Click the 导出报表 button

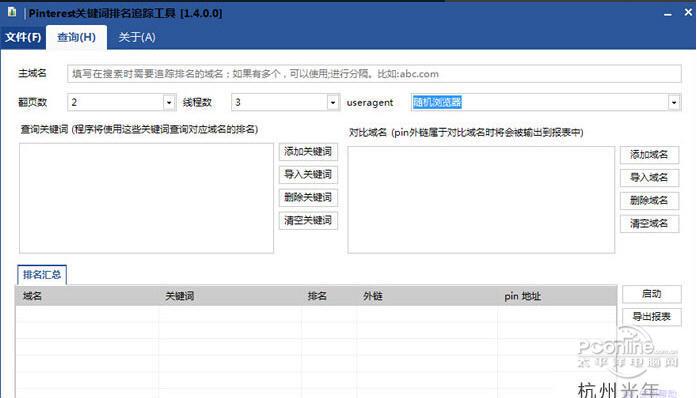click(652, 317)
